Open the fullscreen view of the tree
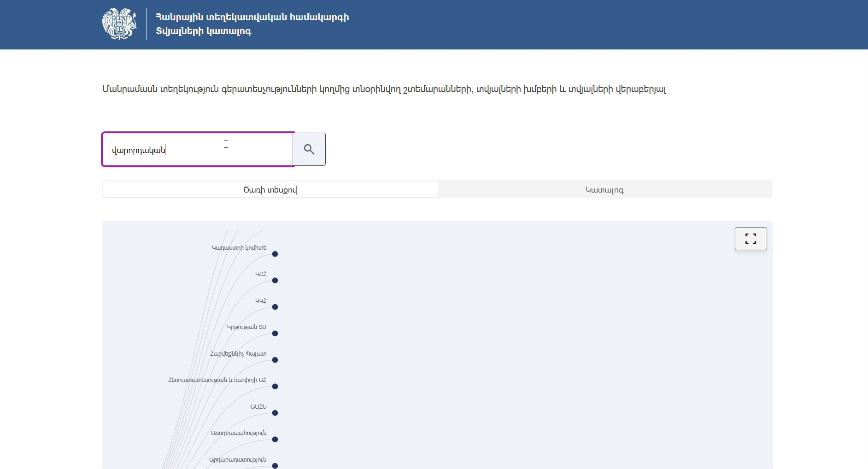This screenshot has height=469, width=868. pos(751,239)
